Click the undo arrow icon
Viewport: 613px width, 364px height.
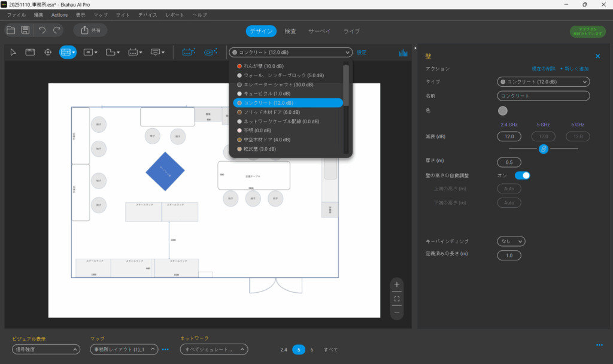pos(42,30)
